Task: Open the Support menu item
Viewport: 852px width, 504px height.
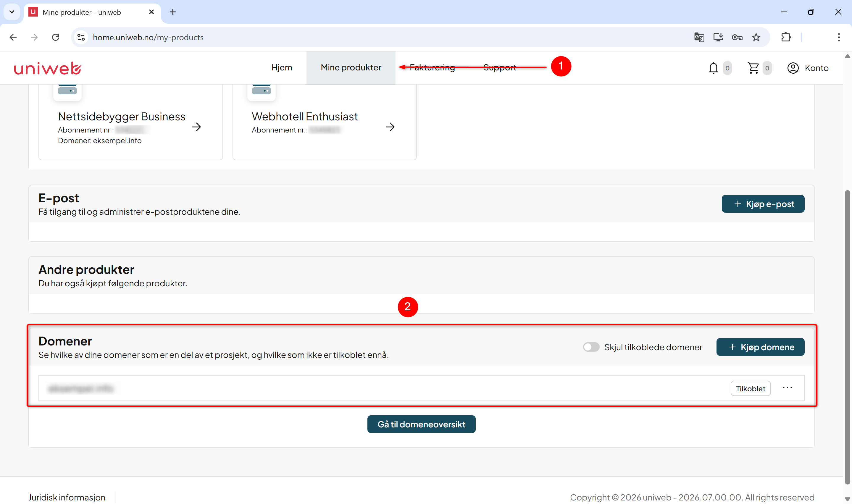Action: click(500, 68)
